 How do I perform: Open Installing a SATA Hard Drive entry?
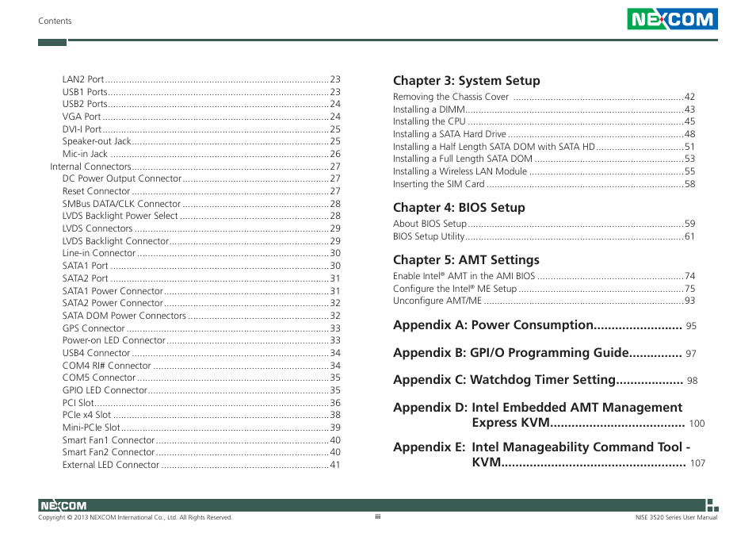point(544,134)
